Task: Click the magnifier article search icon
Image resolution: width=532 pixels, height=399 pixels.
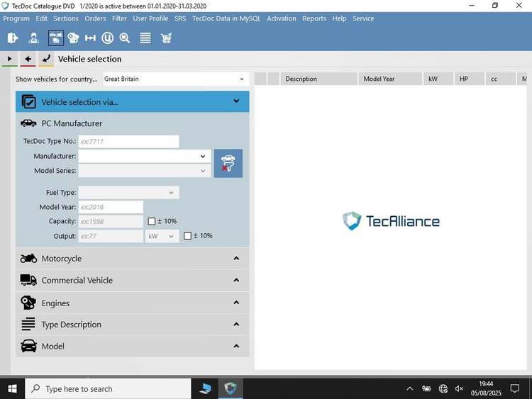Action: tap(125, 38)
